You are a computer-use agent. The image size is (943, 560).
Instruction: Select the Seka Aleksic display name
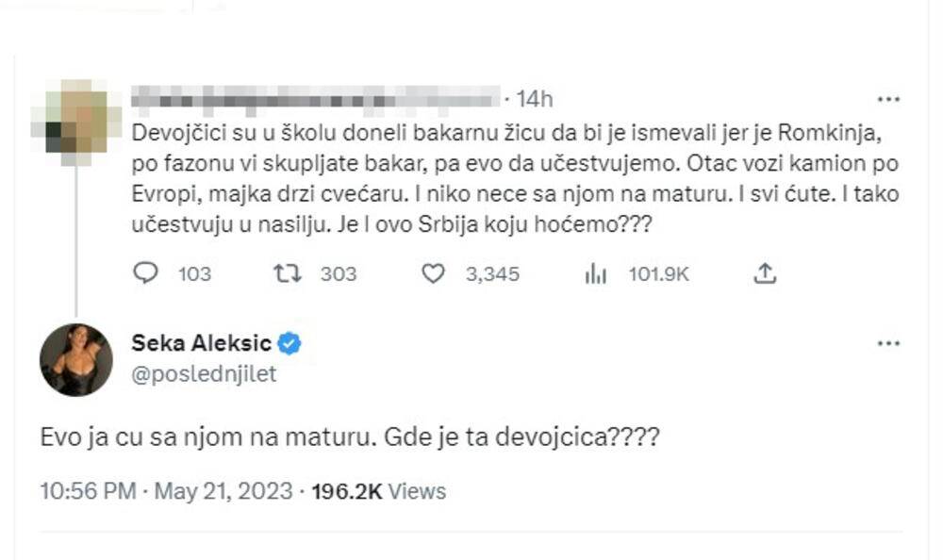pyautogui.click(x=203, y=343)
